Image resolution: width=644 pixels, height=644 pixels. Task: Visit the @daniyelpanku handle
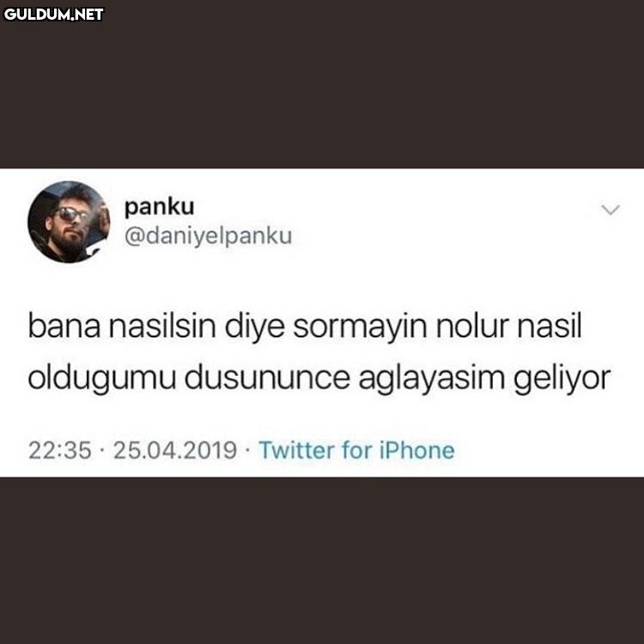(x=209, y=236)
